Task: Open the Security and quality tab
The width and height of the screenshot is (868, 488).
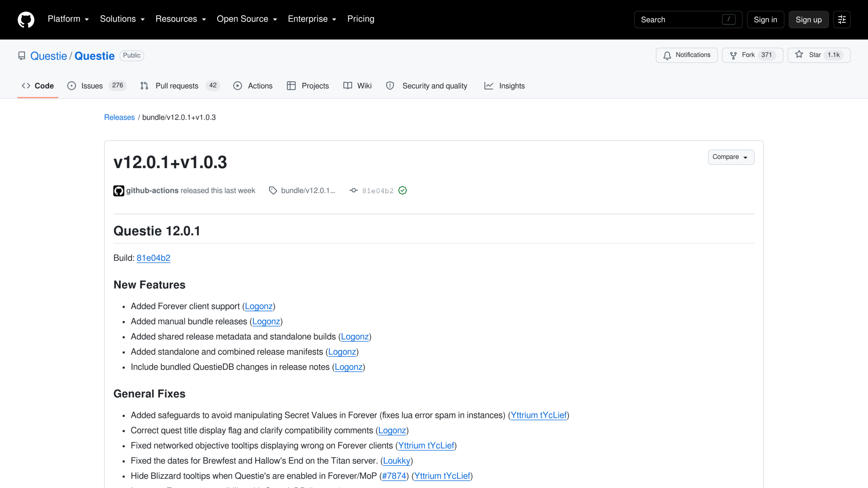Action: point(427,86)
